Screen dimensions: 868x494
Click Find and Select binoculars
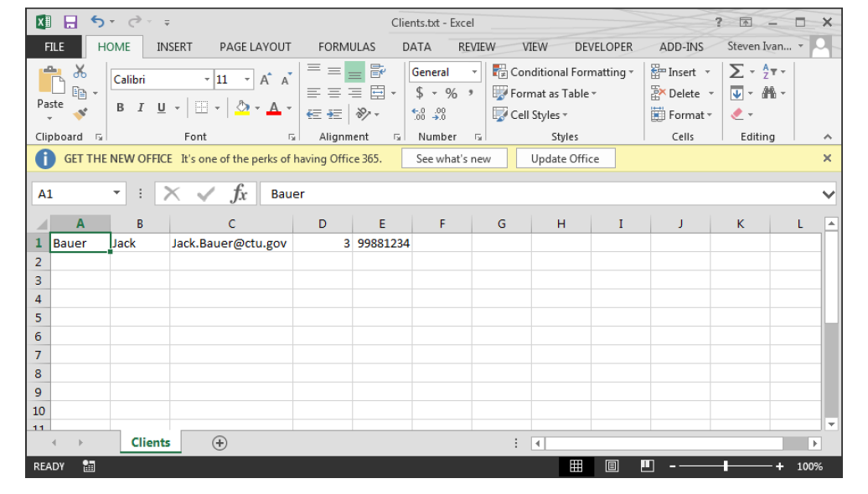[769, 93]
